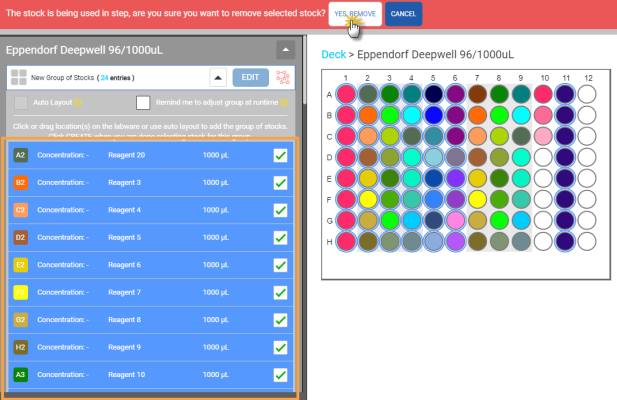This screenshot has height=400, width=617.
Task: Open the Deck breadcrumb link
Action: tap(332, 53)
